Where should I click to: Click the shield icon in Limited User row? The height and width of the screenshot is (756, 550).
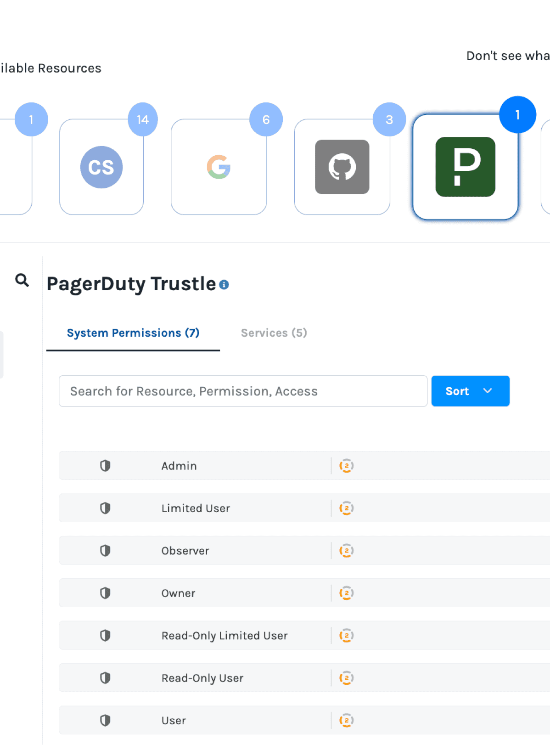tap(105, 508)
